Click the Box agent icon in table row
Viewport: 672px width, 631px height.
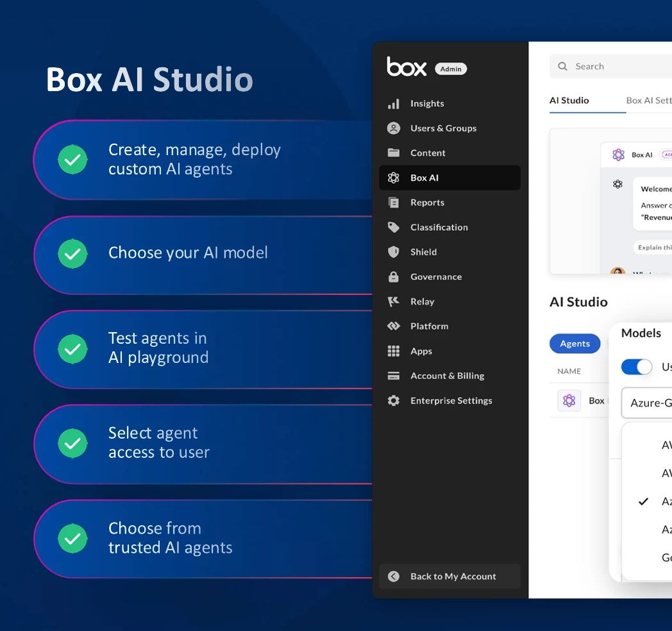(569, 401)
